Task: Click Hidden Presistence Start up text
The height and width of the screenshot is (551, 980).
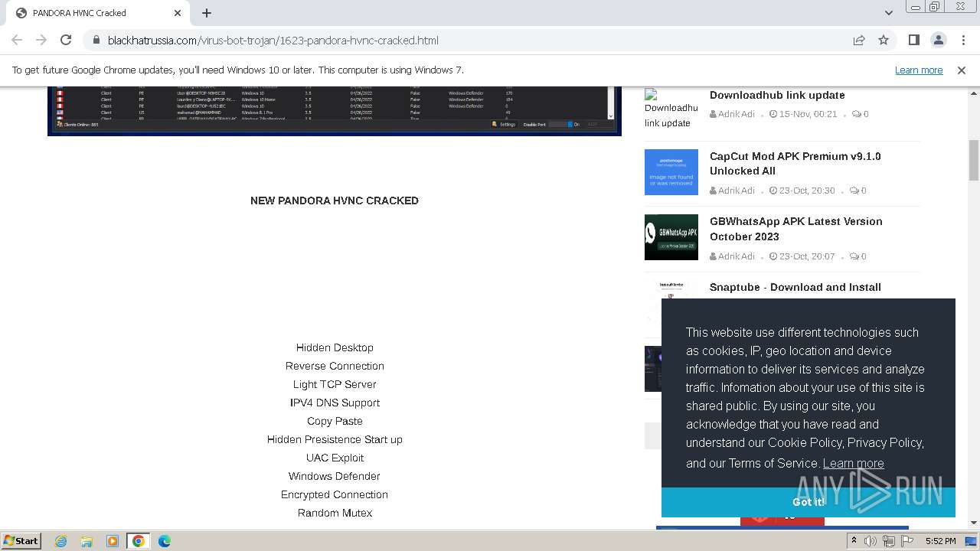Action: 335,439
